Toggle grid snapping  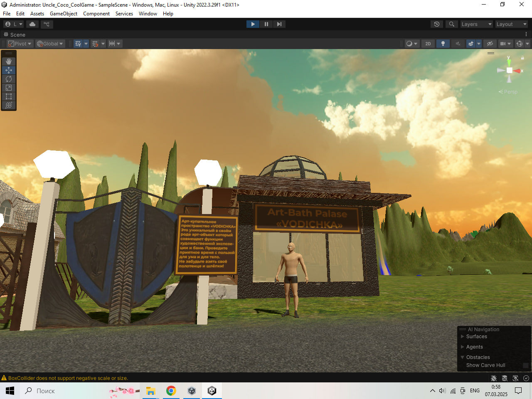pyautogui.click(x=95, y=44)
